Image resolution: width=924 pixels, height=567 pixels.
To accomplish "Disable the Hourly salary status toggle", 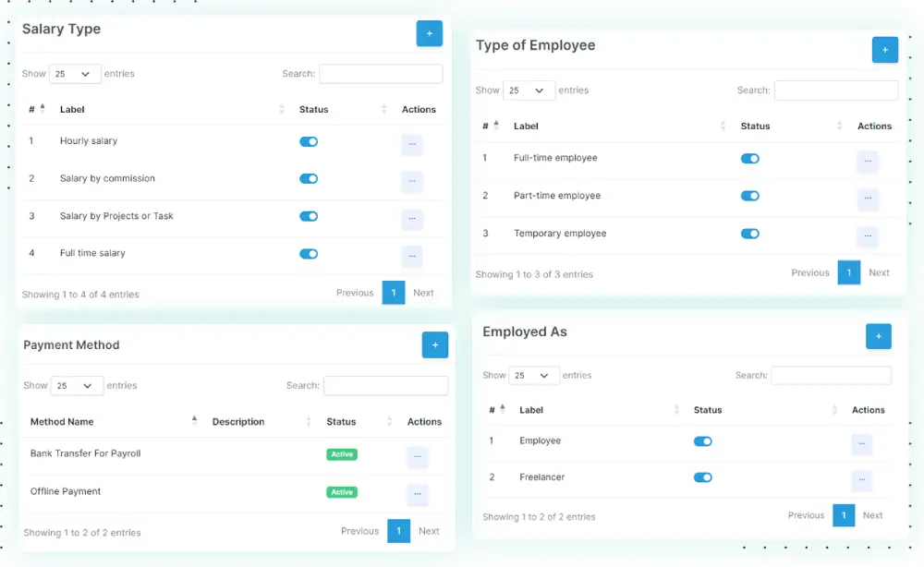I will coord(308,141).
